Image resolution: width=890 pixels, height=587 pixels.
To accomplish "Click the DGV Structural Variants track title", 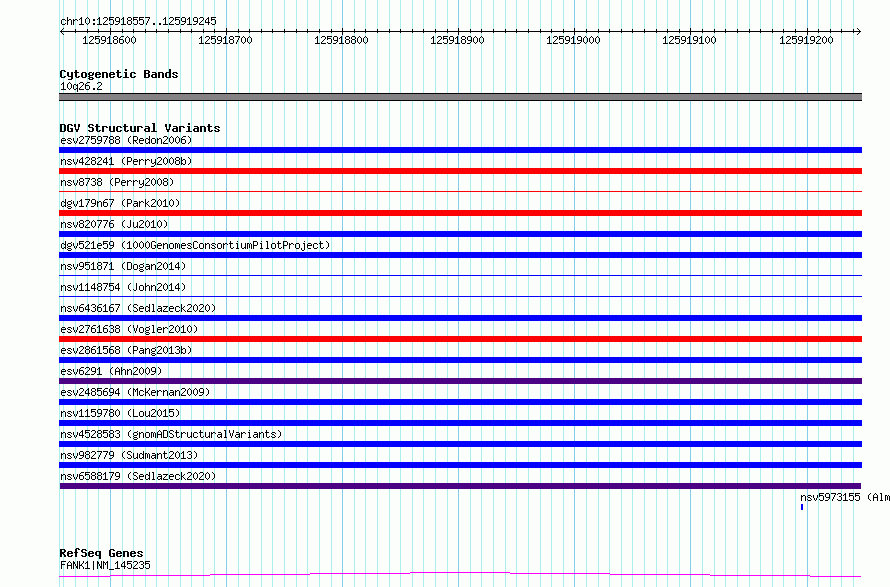I will coord(140,128).
